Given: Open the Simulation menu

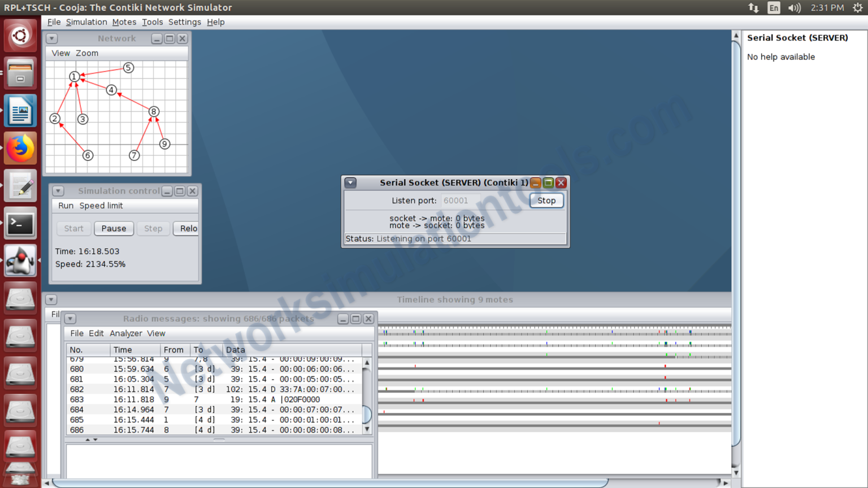Looking at the screenshot, I should click(86, 22).
